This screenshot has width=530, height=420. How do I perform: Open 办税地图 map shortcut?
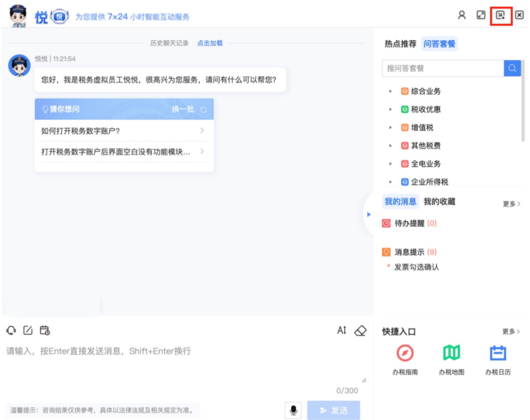(x=451, y=353)
